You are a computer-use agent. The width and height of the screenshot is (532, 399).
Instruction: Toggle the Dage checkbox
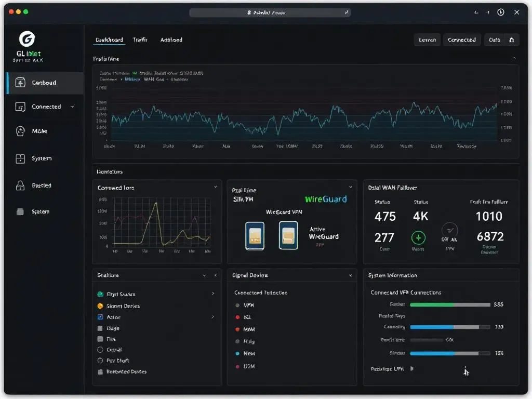pyautogui.click(x=100, y=328)
